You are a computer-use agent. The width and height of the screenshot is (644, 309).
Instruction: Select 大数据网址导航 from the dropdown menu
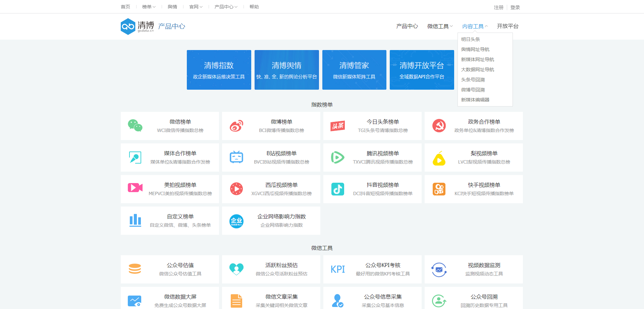(x=477, y=70)
